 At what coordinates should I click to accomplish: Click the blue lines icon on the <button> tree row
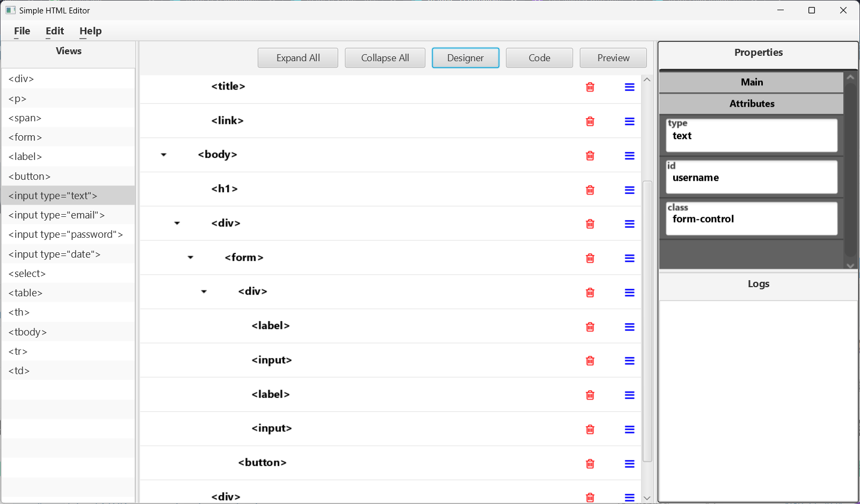(630, 464)
